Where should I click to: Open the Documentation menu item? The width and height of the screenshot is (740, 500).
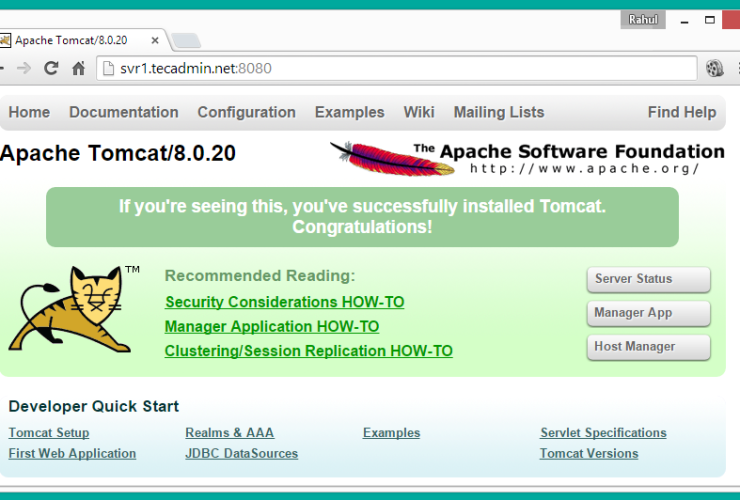123,112
